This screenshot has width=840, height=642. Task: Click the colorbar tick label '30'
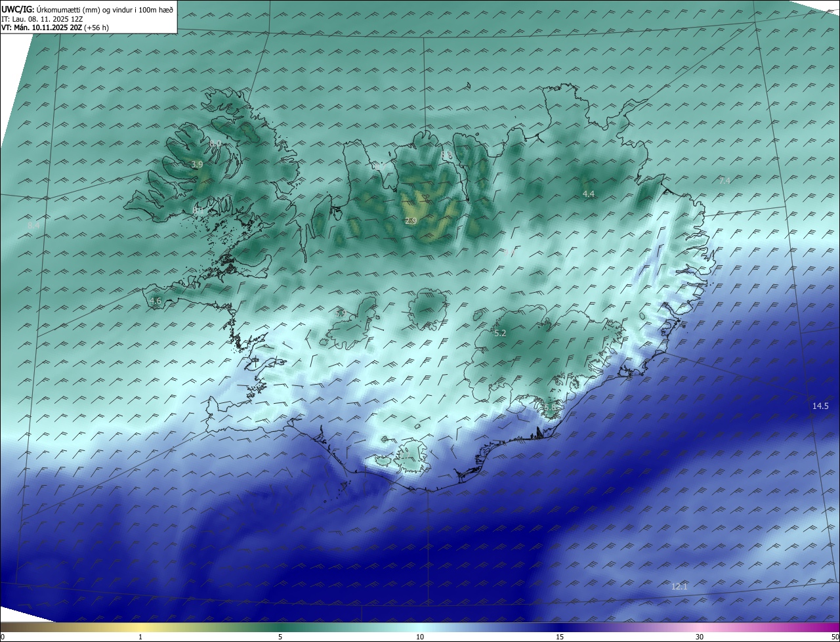click(700, 637)
